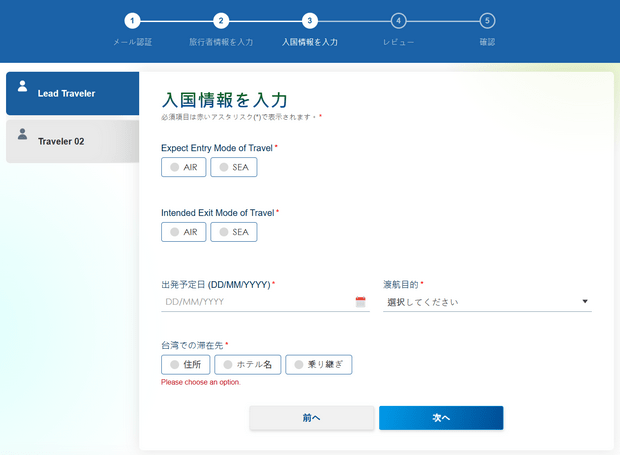This screenshot has width=620, height=455.
Task: Click step 1 circle メール認証
Action: 133,20
